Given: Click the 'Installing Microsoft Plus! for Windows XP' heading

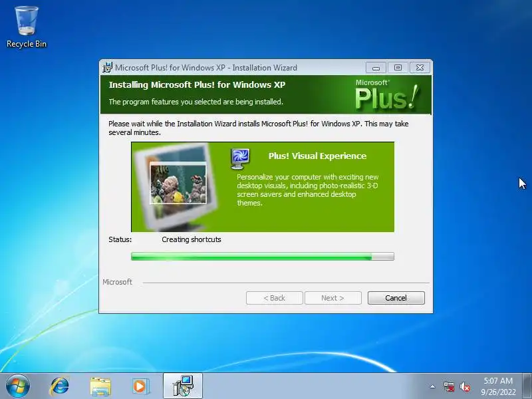Looking at the screenshot, I should click(197, 84).
